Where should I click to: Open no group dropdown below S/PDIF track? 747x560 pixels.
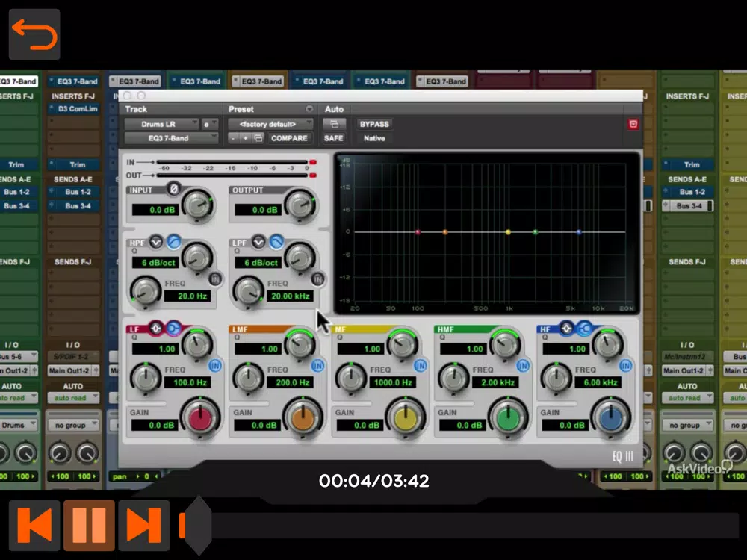coord(73,426)
